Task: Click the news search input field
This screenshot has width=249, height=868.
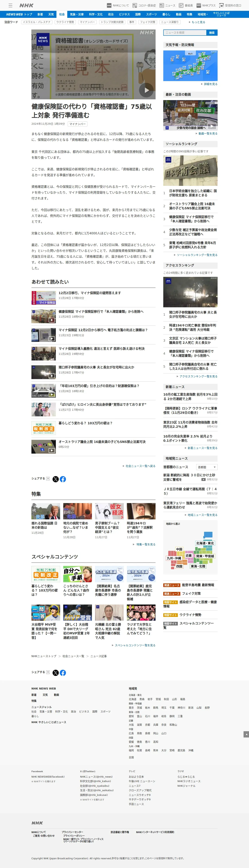Action: click(x=185, y=33)
